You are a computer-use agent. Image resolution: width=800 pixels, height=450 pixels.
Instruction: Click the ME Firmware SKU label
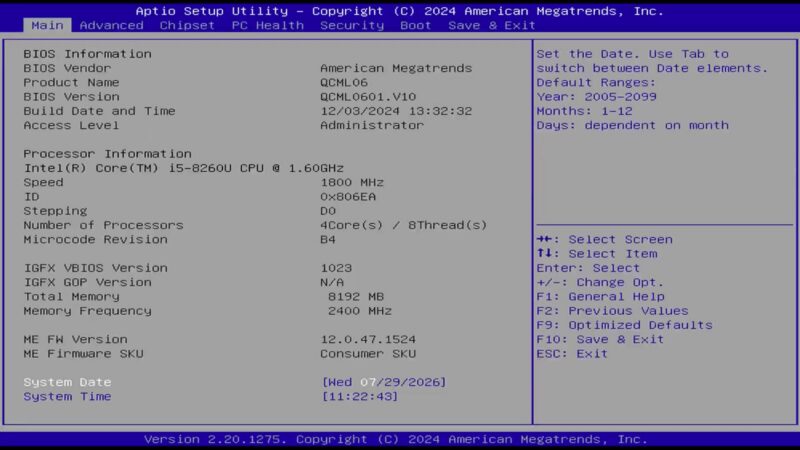pos(83,354)
